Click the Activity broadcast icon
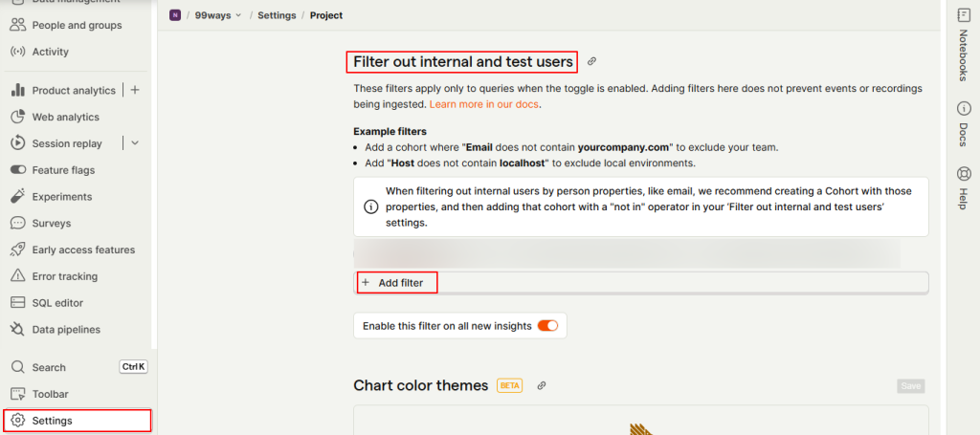This screenshot has height=435, width=980. [18, 52]
